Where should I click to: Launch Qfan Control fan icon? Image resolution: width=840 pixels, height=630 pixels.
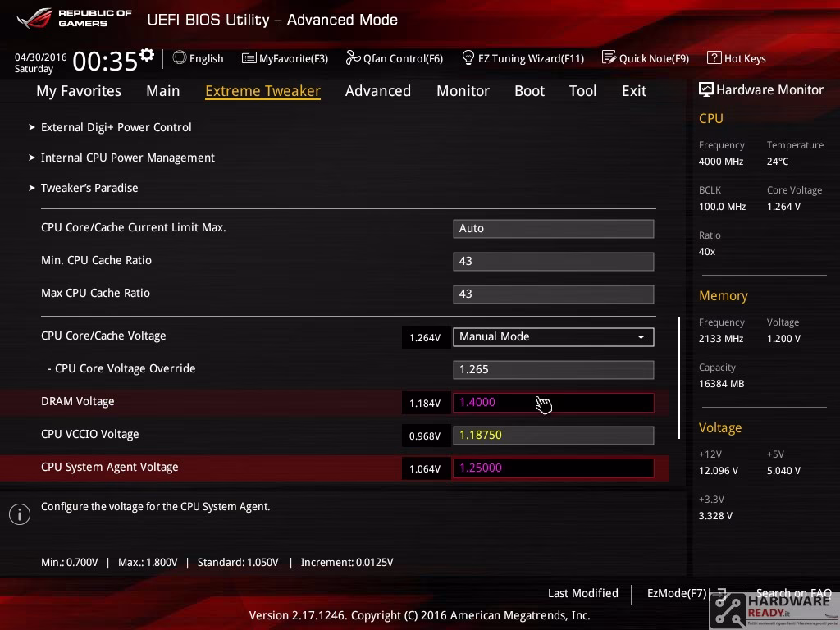coord(353,57)
